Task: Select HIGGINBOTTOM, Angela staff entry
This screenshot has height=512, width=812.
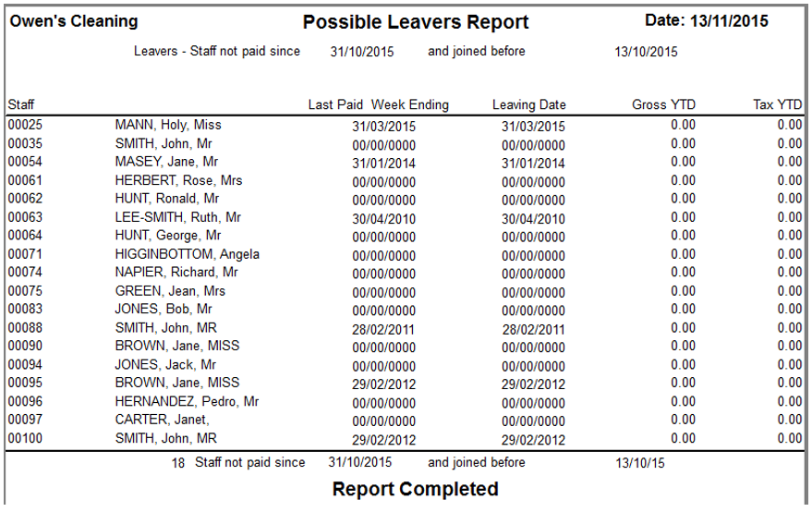Action: (x=188, y=254)
